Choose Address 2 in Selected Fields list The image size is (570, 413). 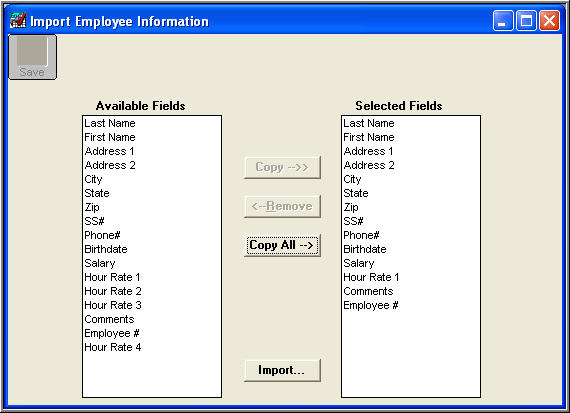tap(369, 165)
